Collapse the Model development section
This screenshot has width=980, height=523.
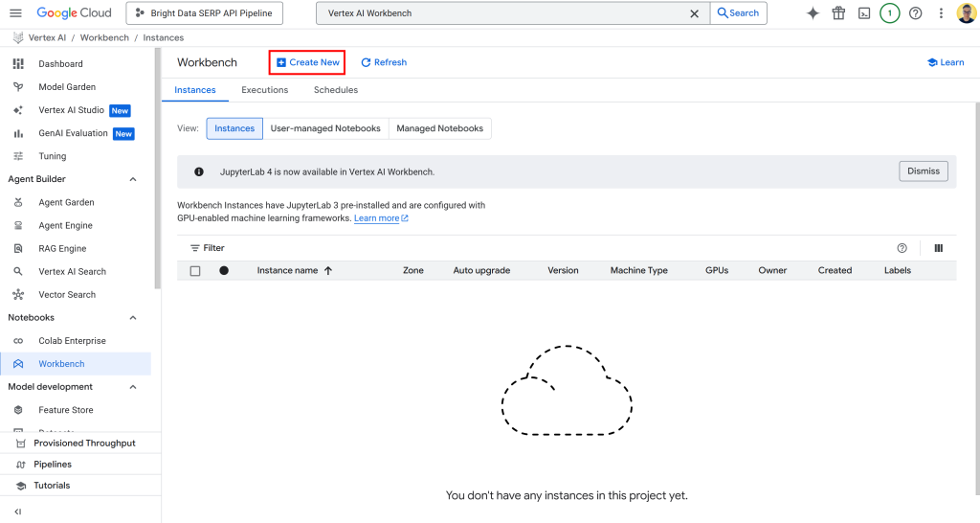(x=133, y=387)
